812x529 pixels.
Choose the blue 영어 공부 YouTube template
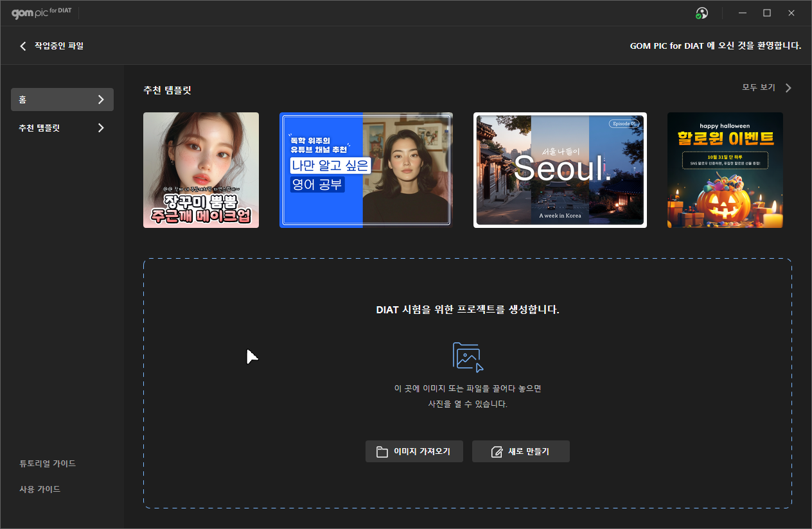click(x=366, y=170)
